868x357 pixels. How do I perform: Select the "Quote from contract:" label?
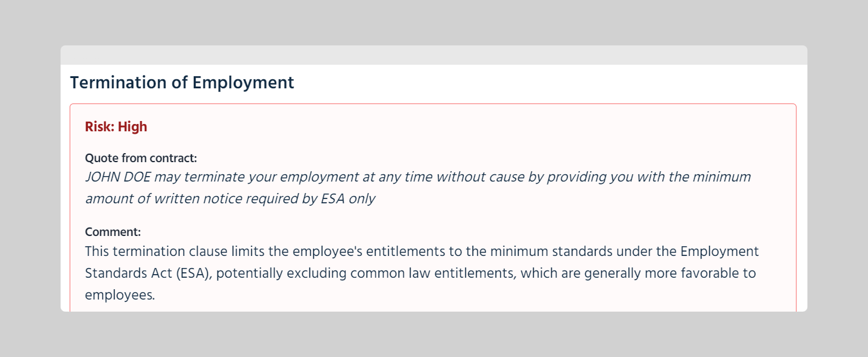click(141, 159)
